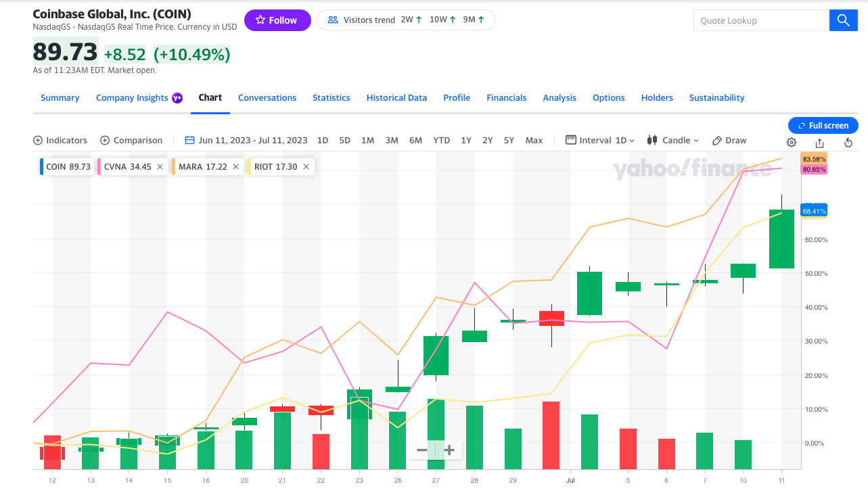Select the 3M range
The height and width of the screenshot is (501, 868).
click(392, 140)
